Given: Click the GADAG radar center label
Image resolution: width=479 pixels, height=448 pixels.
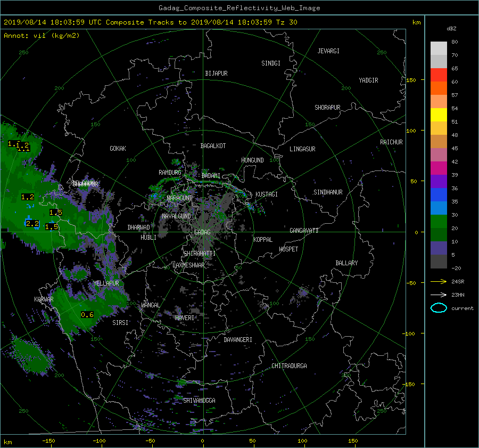Looking at the screenshot, I should (x=202, y=232).
